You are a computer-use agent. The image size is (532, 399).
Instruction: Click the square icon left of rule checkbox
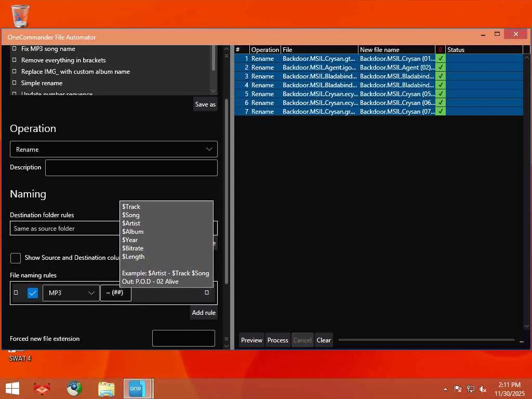coord(16,292)
